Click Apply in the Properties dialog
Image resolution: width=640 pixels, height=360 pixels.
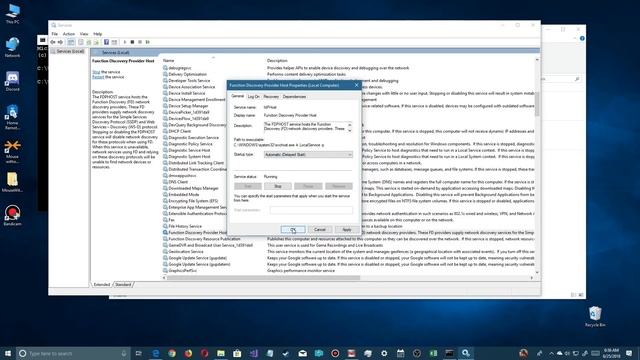tap(347, 230)
